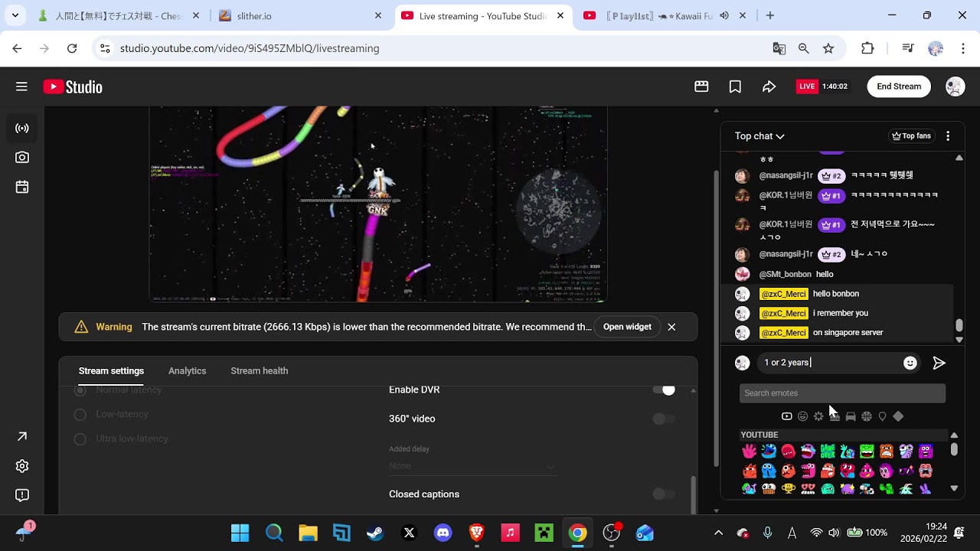Switch to slither.io browser tab
This screenshot has height=551, width=980.
pos(301,15)
